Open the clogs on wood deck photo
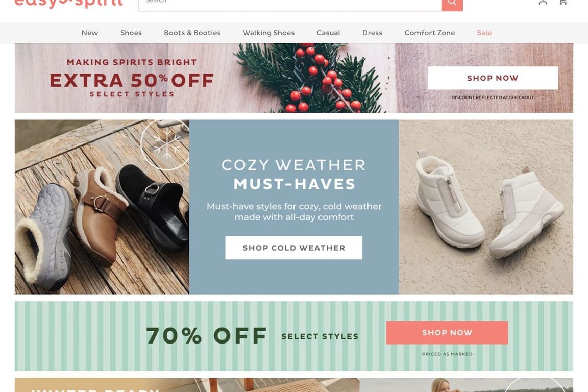Image resolution: width=588 pixels, height=392 pixels. click(x=102, y=207)
